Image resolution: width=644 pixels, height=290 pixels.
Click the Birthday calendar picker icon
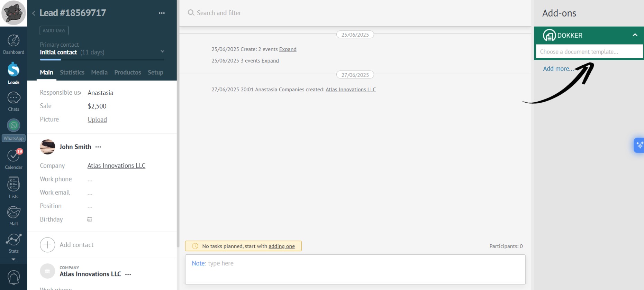(x=90, y=219)
